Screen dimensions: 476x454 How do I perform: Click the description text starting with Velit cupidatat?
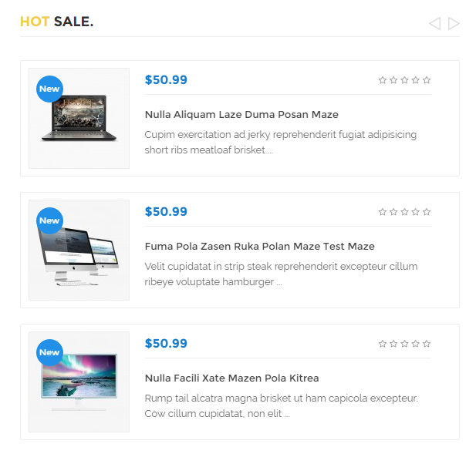tap(281, 274)
